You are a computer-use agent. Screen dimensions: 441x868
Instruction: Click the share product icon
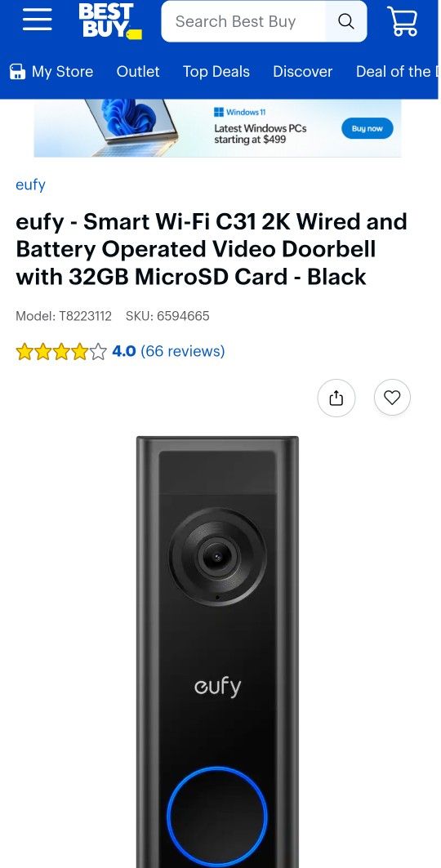tap(336, 398)
